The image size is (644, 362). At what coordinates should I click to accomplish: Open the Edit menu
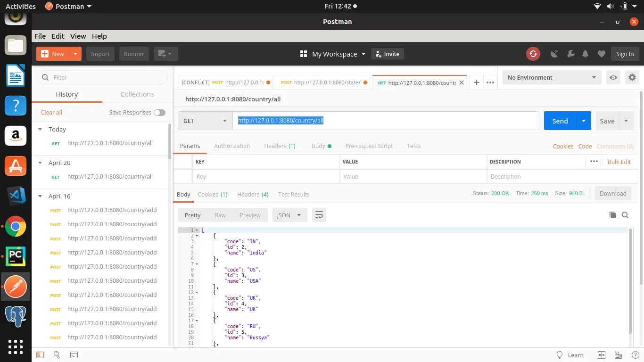tap(58, 36)
